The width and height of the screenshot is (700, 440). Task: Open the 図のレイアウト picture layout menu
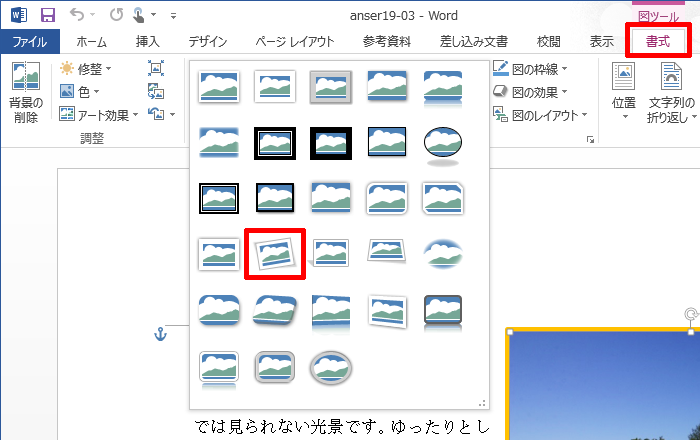pyautogui.click(x=540, y=115)
